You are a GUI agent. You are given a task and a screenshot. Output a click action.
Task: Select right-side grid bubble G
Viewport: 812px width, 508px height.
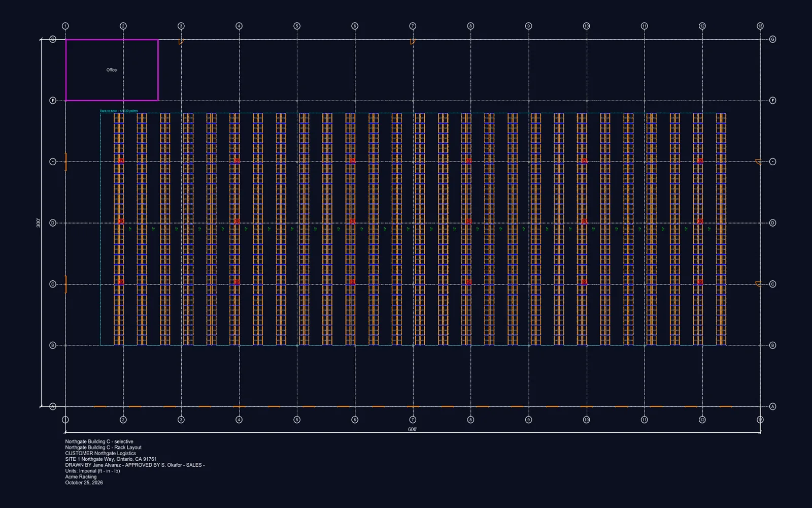(772, 39)
